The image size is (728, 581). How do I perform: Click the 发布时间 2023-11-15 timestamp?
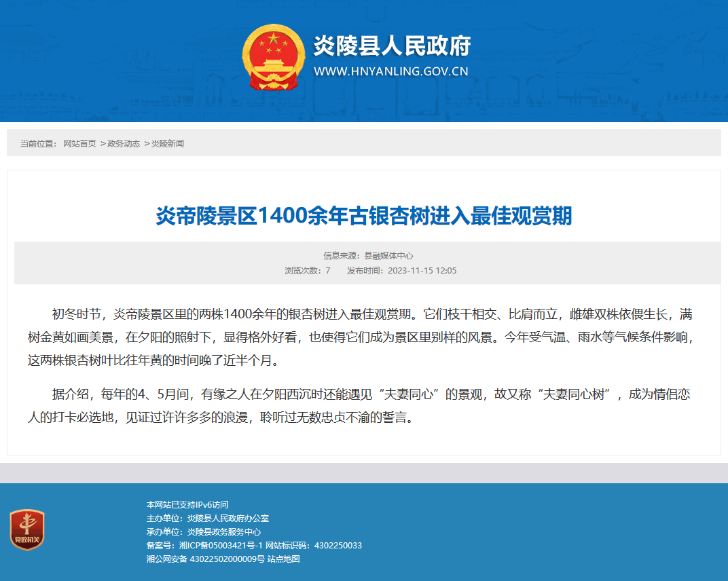401,271
